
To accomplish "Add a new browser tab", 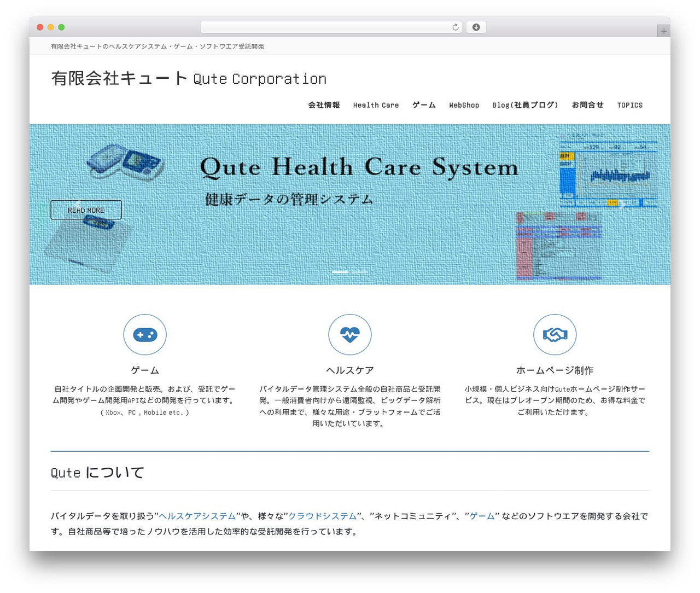I will pyautogui.click(x=663, y=31).
